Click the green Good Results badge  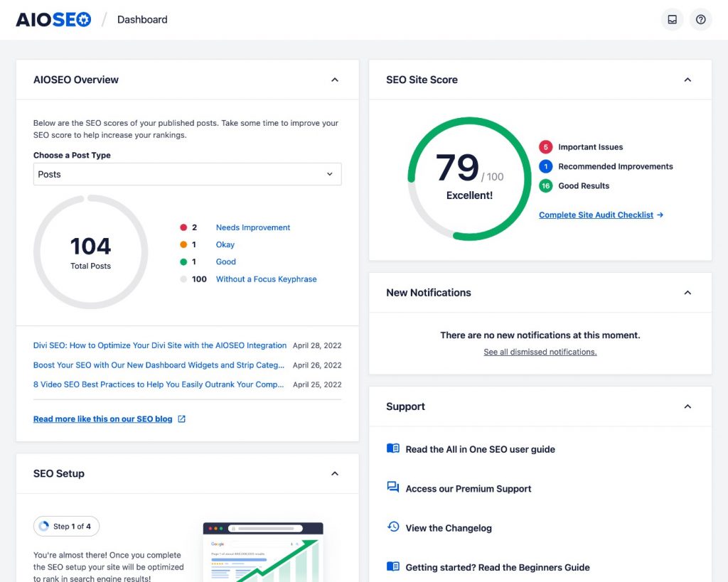pos(545,185)
